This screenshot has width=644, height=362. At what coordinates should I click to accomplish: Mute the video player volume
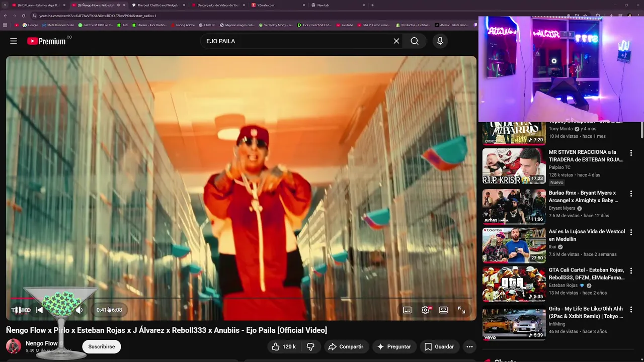79,310
